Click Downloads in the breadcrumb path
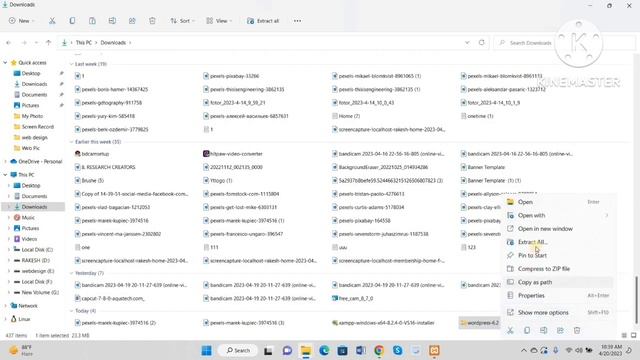The height and width of the screenshot is (360, 640). (x=113, y=42)
